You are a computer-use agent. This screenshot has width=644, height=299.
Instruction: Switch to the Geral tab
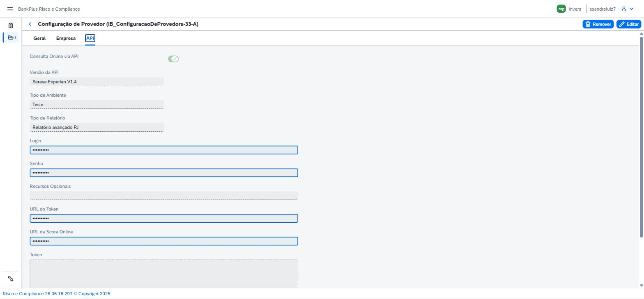pos(39,38)
